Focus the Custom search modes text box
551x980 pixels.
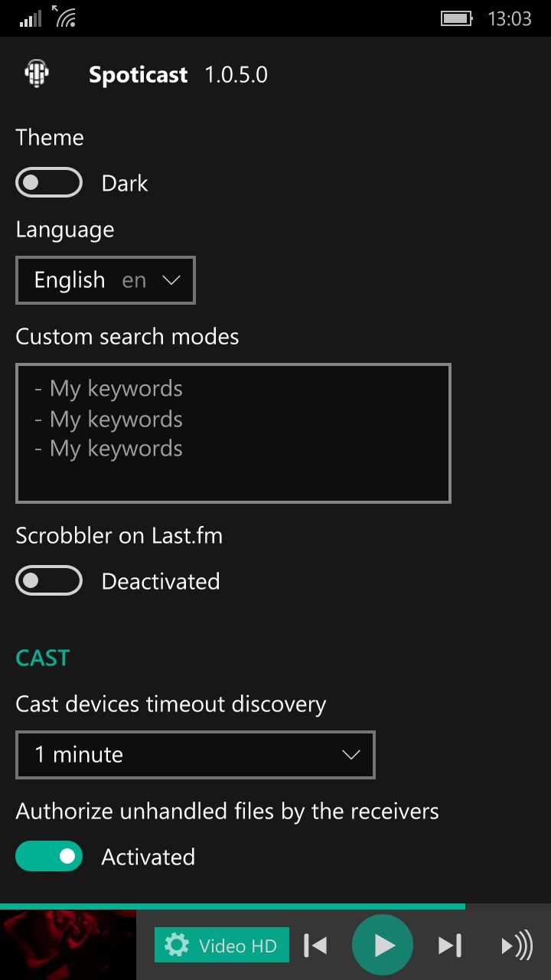click(x=233, y=433)
